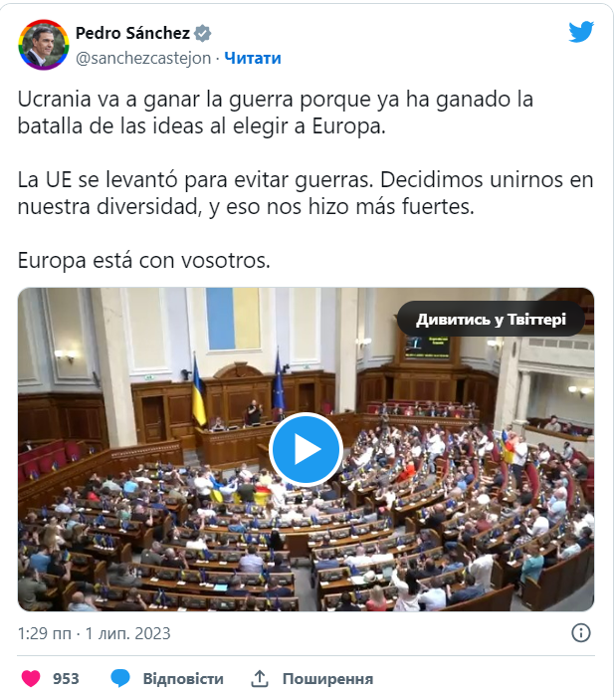Click the Europa está con vosotros line
This screenshot has height=697, width=616.
pyautogui.click(x=144, y=261)
